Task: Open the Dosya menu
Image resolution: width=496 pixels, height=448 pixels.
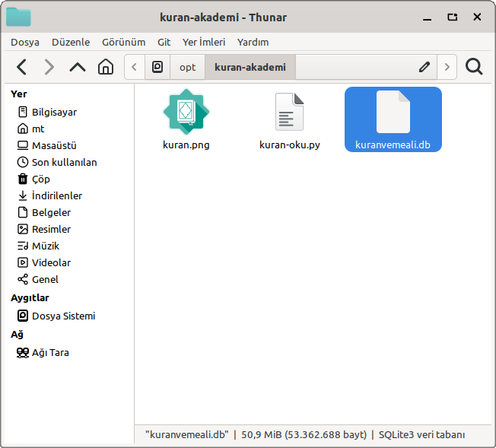Action: tap(25, 43)
